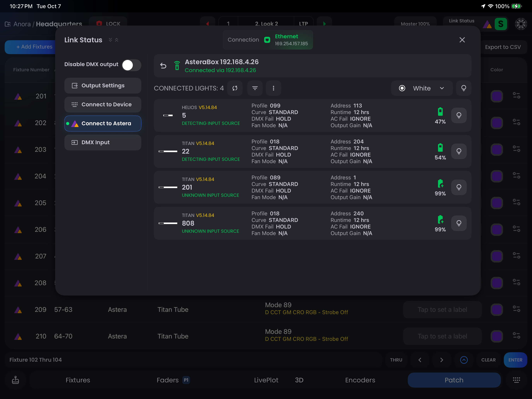Click the purple color swatch for fixture 209

pyautogui.click(x=496, y=309)
